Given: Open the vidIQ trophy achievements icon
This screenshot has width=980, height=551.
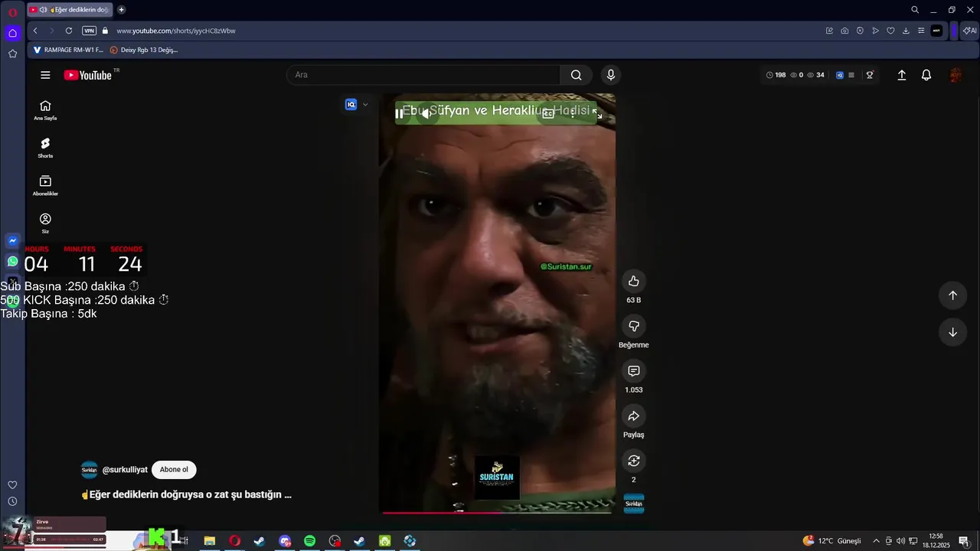Looking at the screenshot, I should 870,75.
